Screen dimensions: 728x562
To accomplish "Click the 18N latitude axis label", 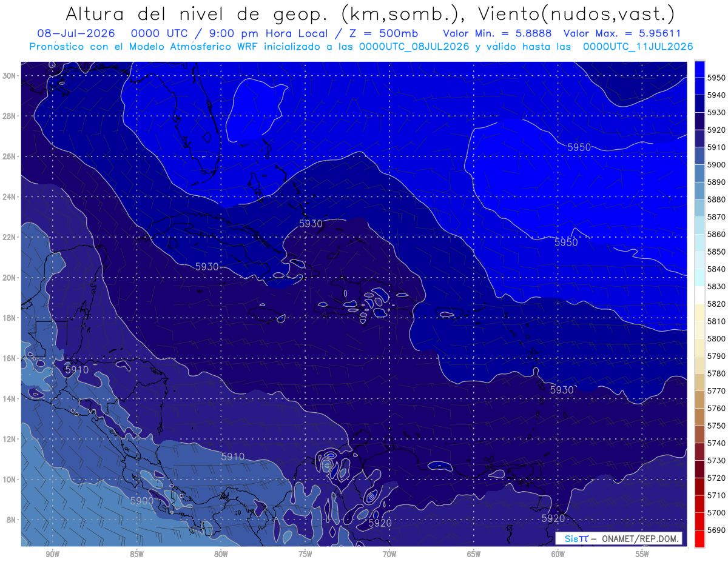I will click(10, 318).
